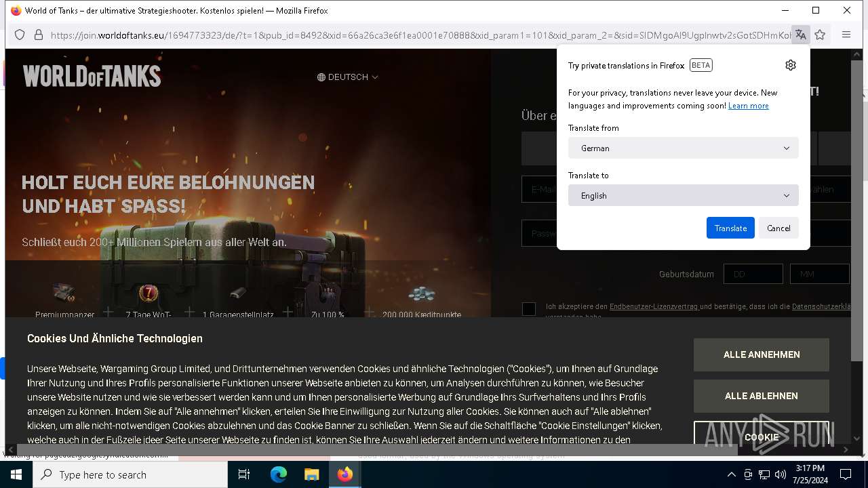
Task: Click headline HOLT EUCH EURE BELOHNUNGEN
Action: [x=168, y=182]
